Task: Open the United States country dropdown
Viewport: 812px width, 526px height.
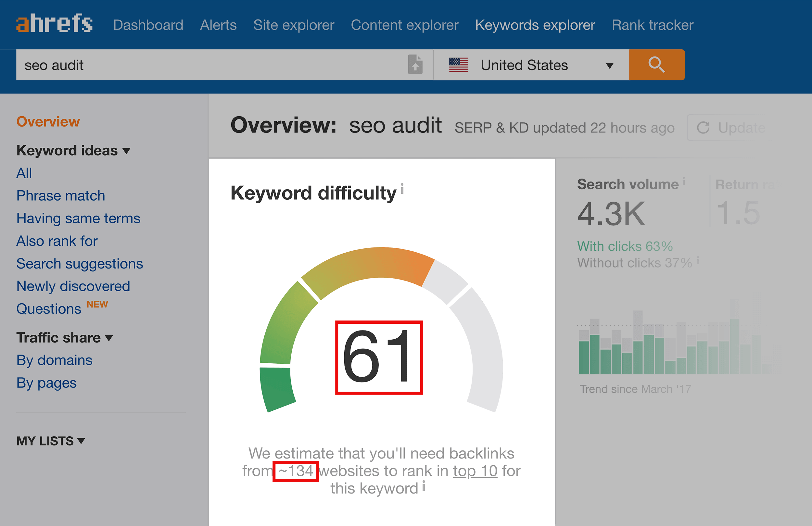Action: [531, 65]
